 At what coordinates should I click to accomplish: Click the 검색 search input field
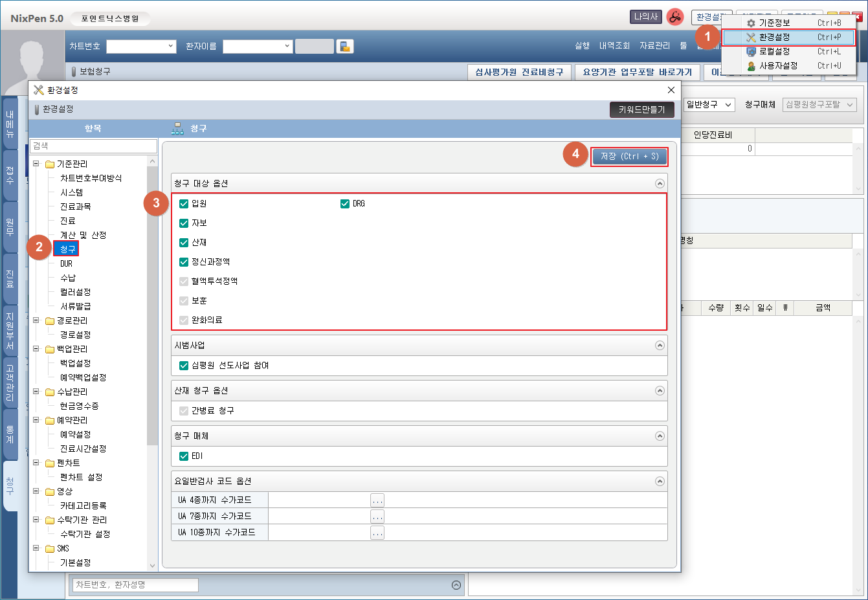coord(94,146)
